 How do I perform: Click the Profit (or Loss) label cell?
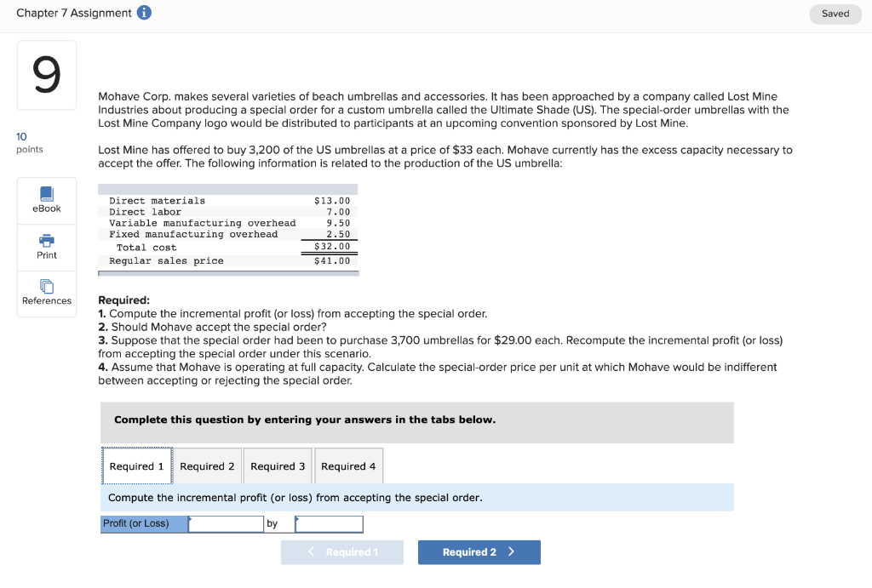[144, 523]
